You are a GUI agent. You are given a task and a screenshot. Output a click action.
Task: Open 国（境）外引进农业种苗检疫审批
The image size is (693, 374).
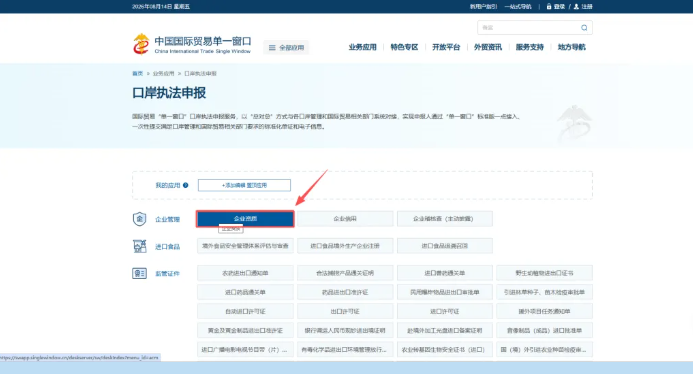tap(544, 349)
